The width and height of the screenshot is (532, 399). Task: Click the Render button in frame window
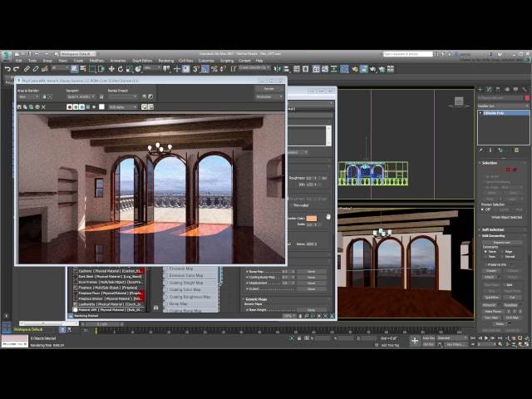point(269,89)
